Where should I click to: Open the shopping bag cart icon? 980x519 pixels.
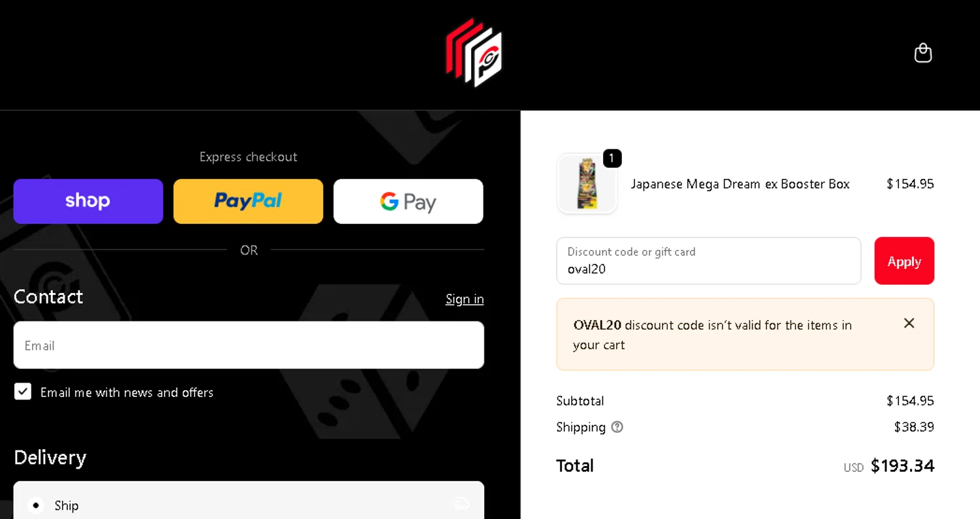923,53
